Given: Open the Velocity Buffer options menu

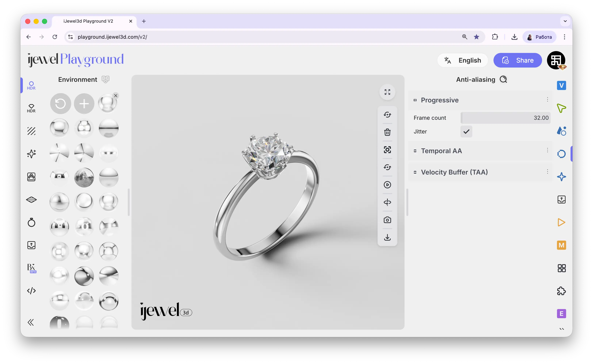Looking at the screenshot, I should pyautogui.click(x=547, y=171).
